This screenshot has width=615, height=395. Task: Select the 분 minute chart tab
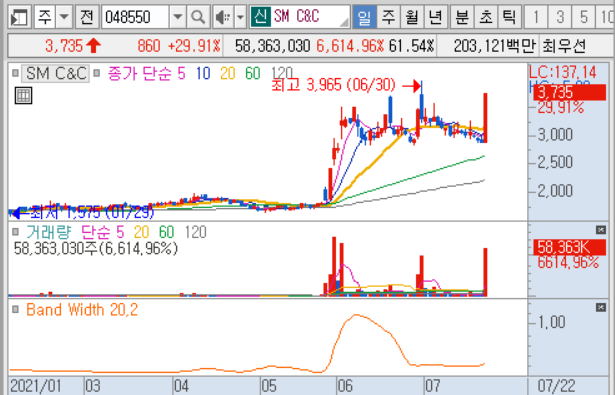pos(462,17)
